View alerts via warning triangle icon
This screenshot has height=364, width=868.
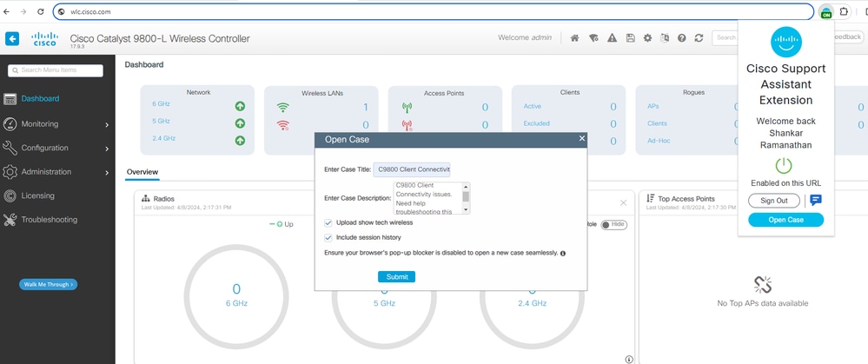pos(612,38)
